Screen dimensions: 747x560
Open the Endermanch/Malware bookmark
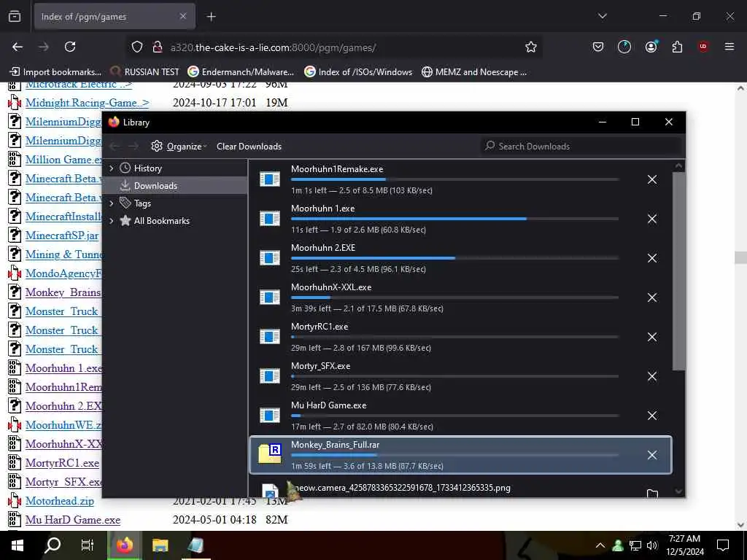click(x=241, y=72)
